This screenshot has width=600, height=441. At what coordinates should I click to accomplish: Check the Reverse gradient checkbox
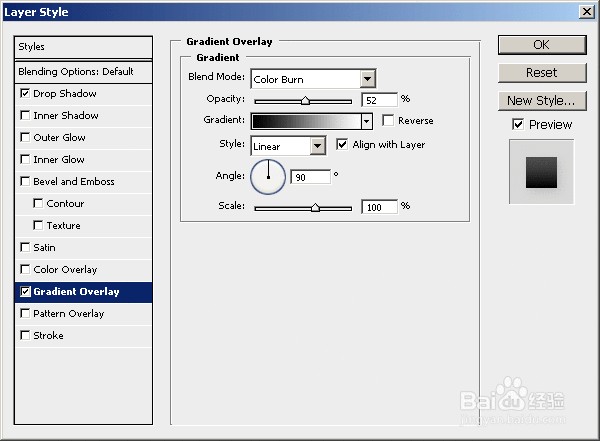(x=388, y=120)
